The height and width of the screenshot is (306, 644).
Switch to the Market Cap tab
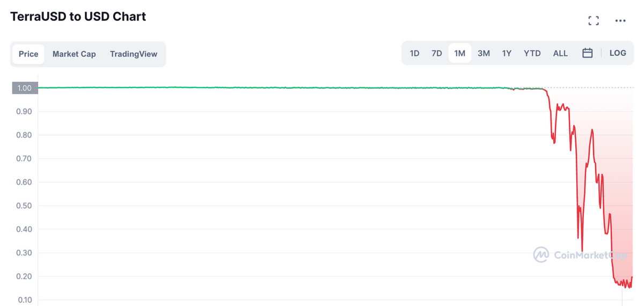pyautogui.click(x=74, y=54)
